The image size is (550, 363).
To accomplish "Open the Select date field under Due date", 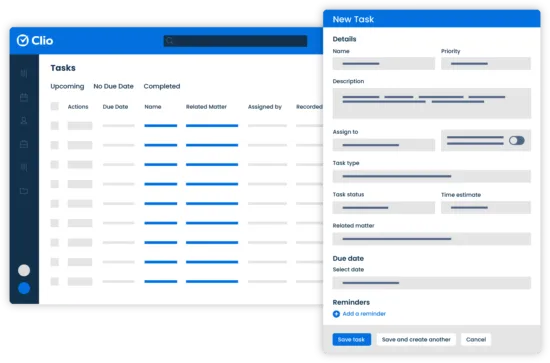I will click(432, 283).
